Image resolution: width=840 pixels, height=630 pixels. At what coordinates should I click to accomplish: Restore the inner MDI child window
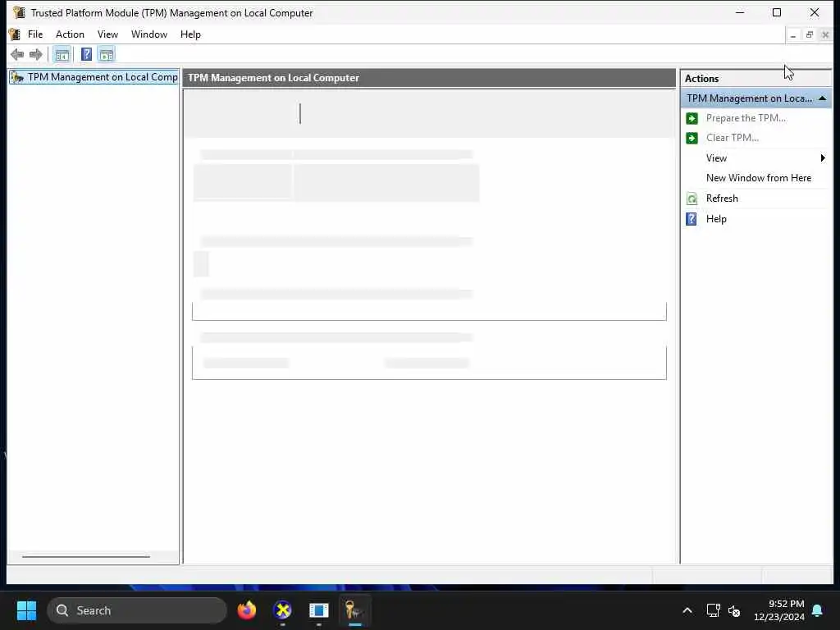click(810, 35)
